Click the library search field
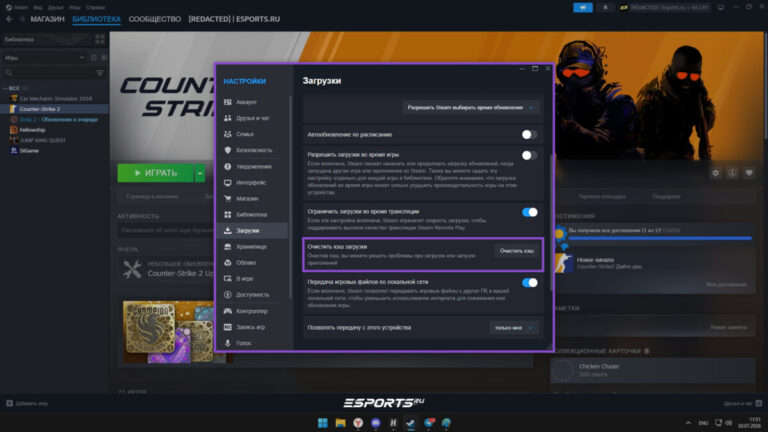The height and width of the screenshot is (432, 768). 48,72
